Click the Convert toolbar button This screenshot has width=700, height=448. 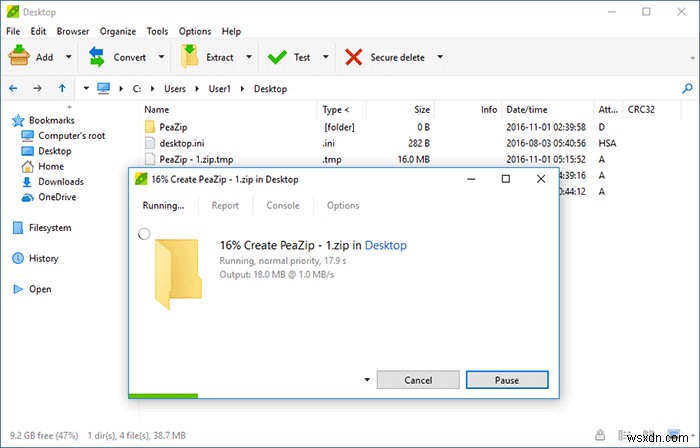(x=117, y=57)
